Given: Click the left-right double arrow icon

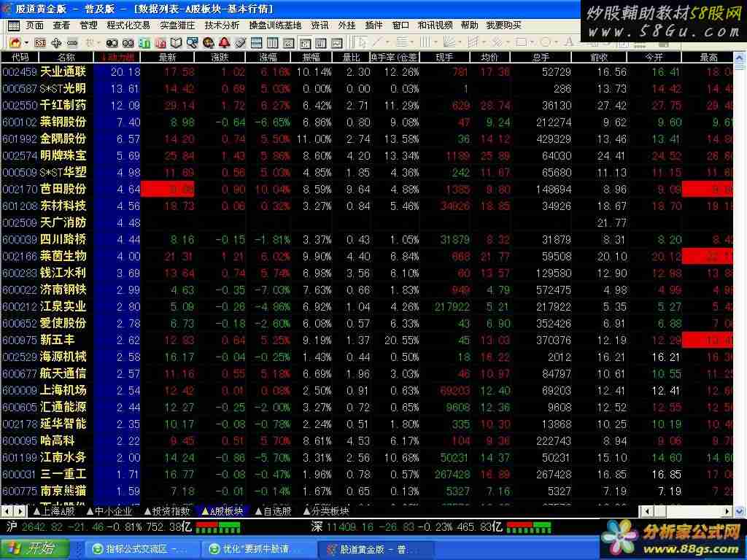Looking at the screenshot, I should (x=72, y=43).
